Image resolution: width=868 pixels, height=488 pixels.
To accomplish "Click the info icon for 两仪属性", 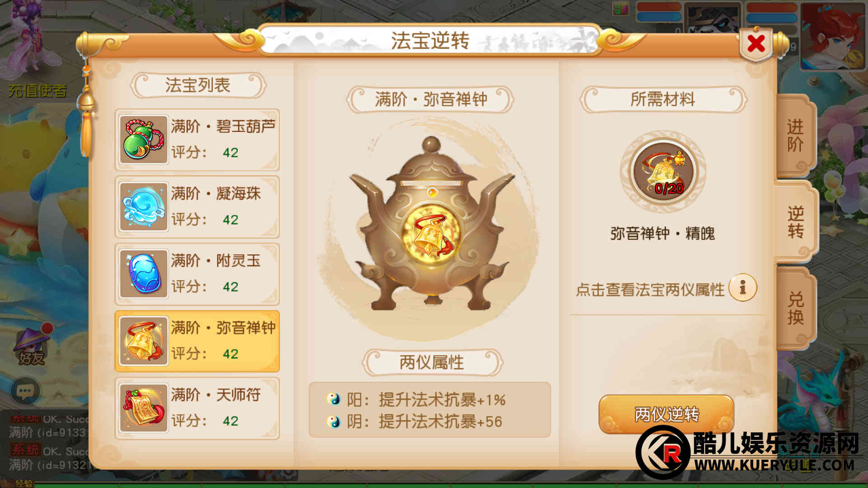I will pos(742,287).
